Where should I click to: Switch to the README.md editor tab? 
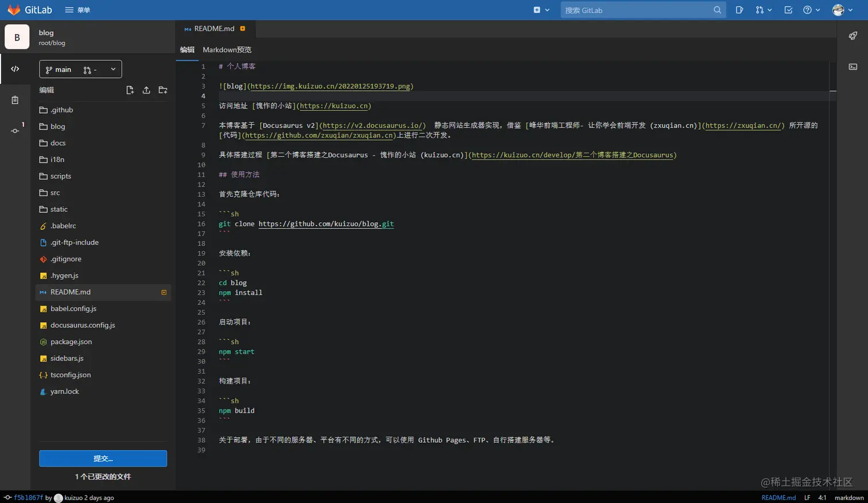pyautogui.click(x=214, y=29)
